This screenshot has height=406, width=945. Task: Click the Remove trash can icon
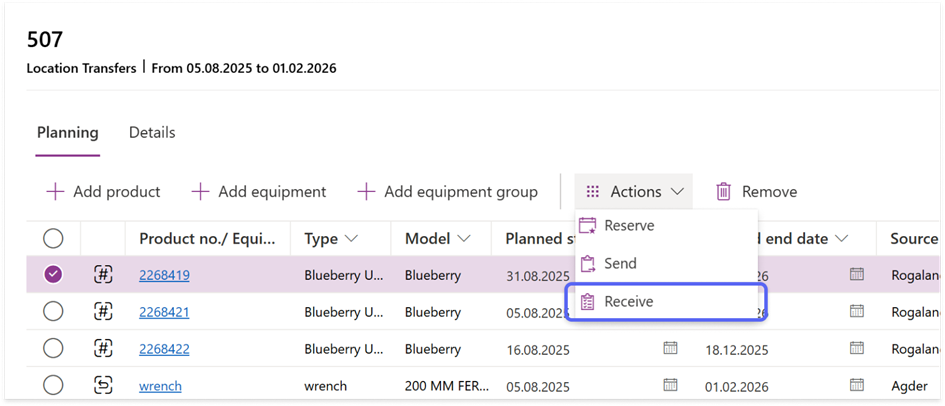(723, 191)
